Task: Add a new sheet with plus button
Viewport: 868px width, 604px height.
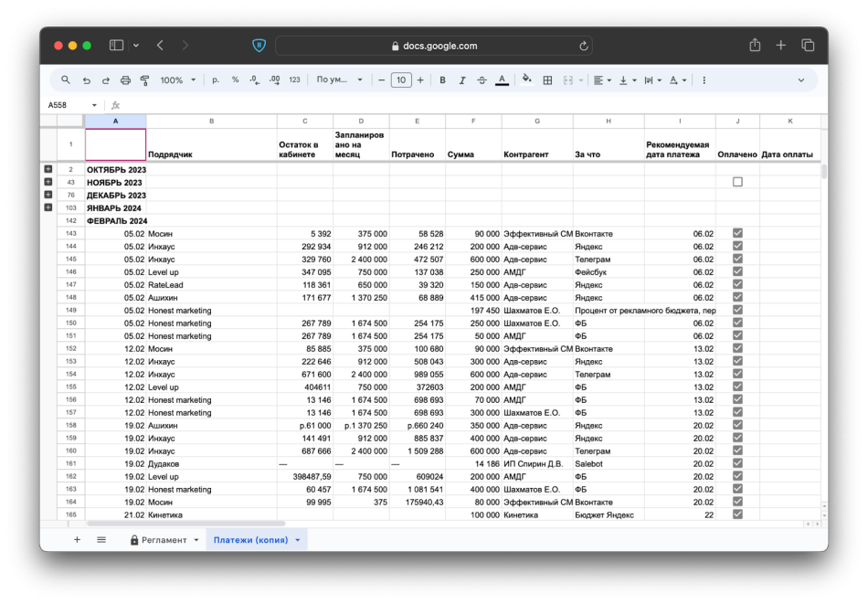Action: point(77,539)
